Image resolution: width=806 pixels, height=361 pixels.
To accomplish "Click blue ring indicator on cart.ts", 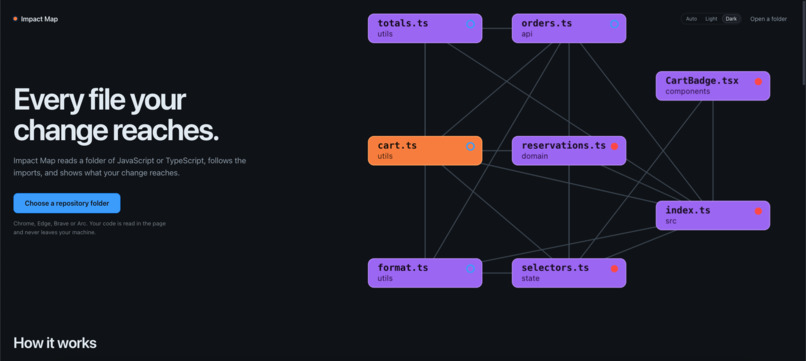I will (470, 147).
